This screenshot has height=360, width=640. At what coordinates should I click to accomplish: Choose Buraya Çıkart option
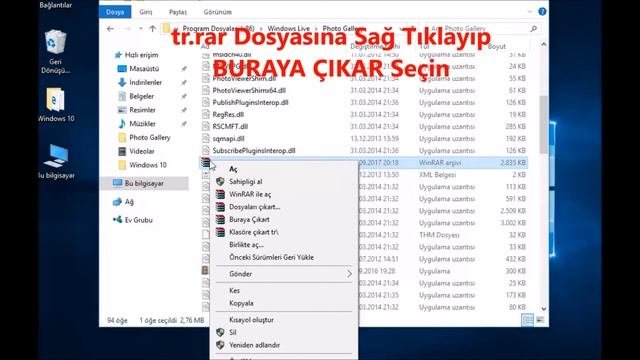249,220
